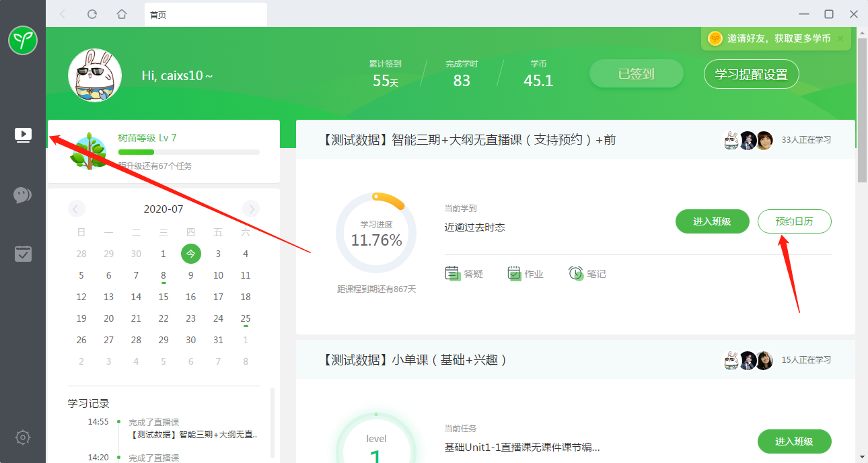Image resolution: width=868 pixels, height=463 pixels.
Task: Open settings gear in the sidebar
Action: [23, 437]
